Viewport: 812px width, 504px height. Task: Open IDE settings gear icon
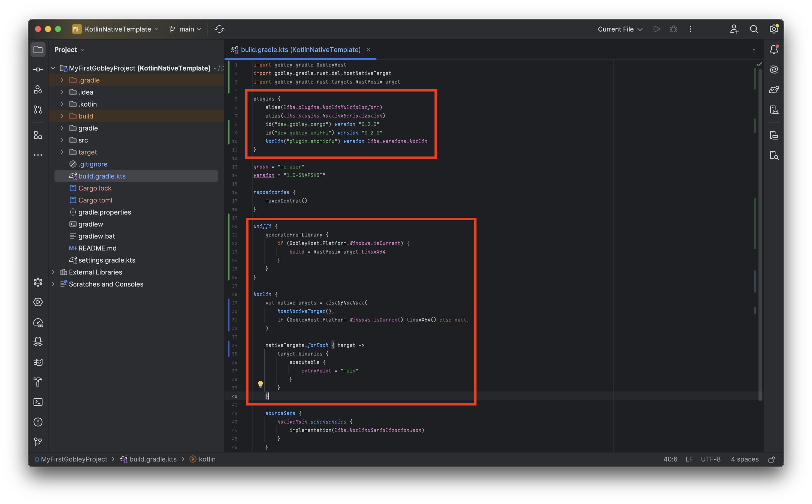774,29
